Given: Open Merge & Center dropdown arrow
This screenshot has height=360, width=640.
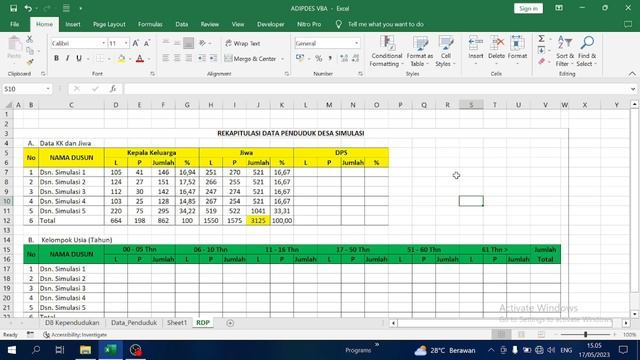Looking at the screenshot, I should pos(282,59).
